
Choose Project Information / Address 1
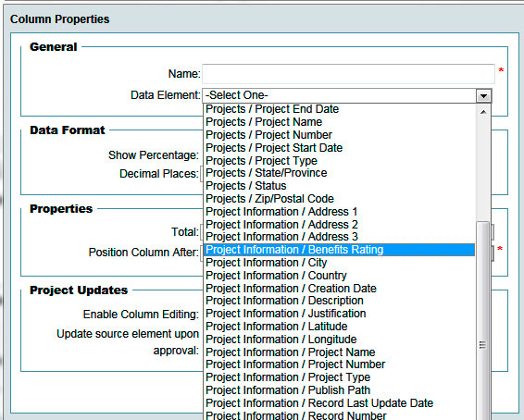(x=339, y=212)
